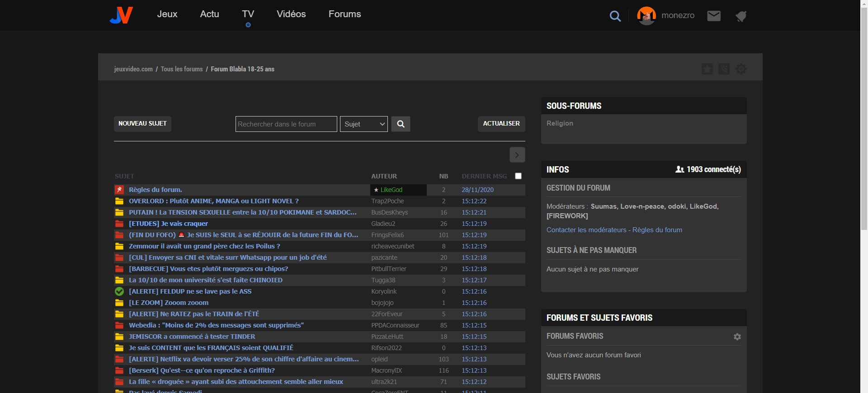Open the Forums favoris gear icon
Screen dimensions: 868x393
[737, 337]
